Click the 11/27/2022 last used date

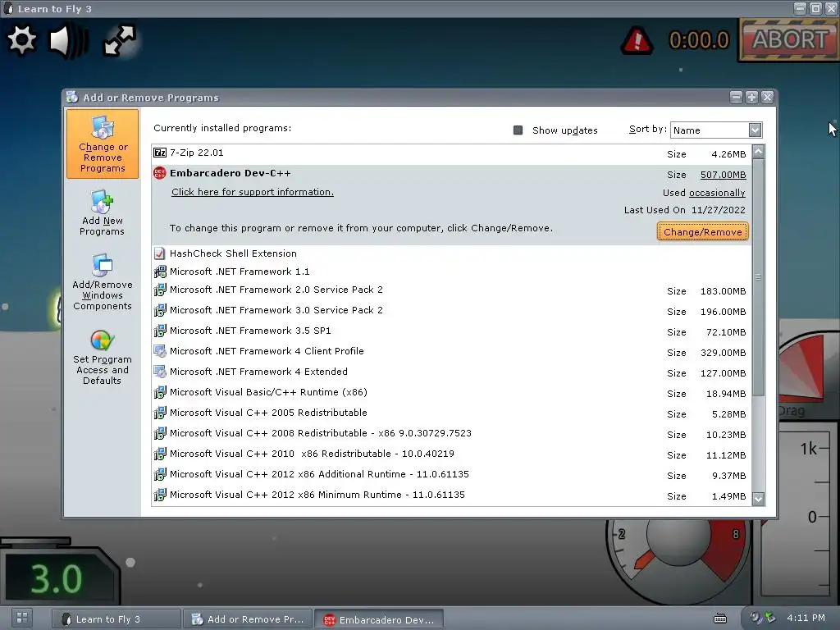coord(718,210)
